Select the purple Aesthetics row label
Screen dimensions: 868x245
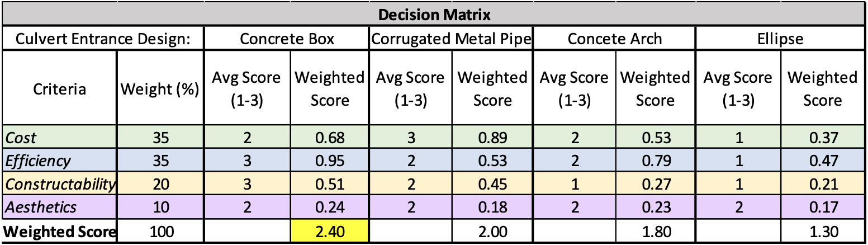point(59,208)
